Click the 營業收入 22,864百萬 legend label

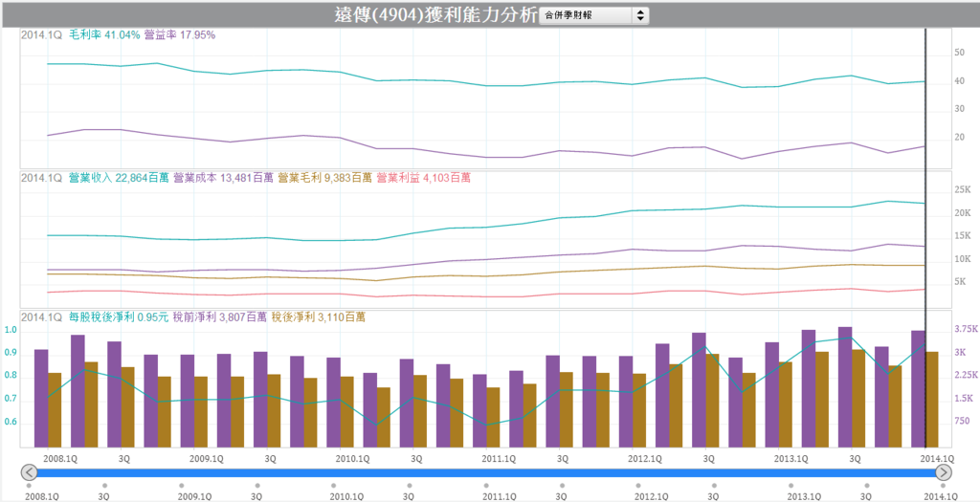[x=119, y=178]
